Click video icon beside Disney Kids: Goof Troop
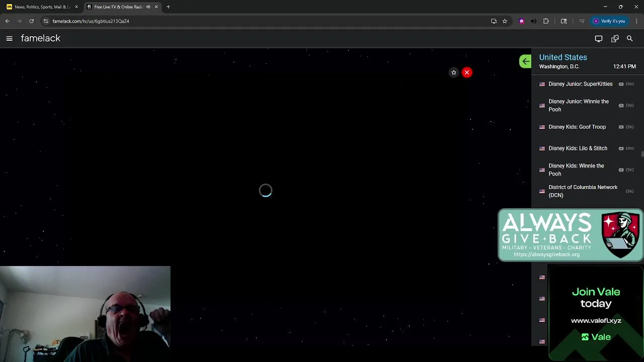Viewport: 644px width, 362px height. [x=621, y=127]
